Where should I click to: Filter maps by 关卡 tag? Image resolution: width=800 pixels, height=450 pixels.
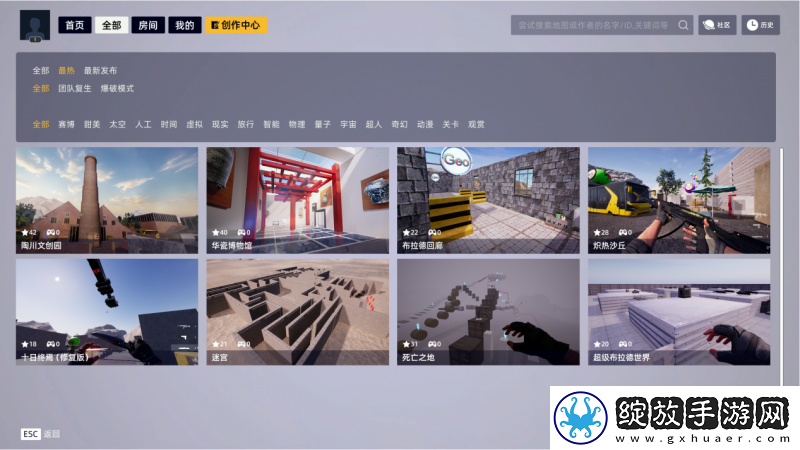pyautogui.click(x=451, y=124)
